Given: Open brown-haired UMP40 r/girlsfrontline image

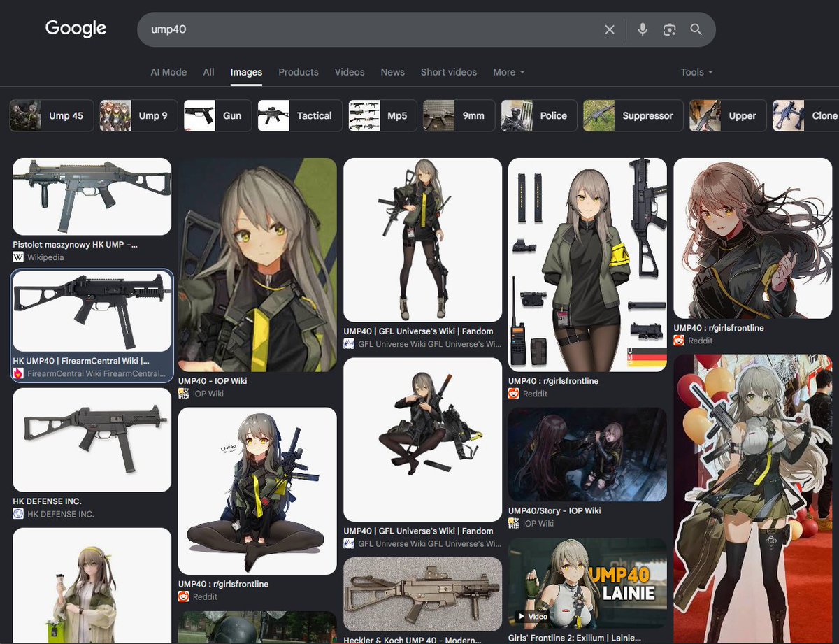Looking at the screenshot, I should tap(753, 238).
